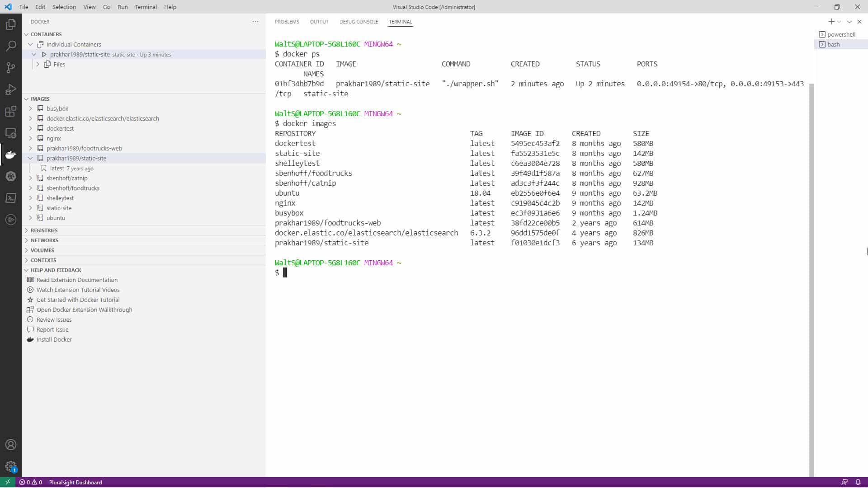
Task: Collapse the CONTAINERS section
Action: coord(27,34)
